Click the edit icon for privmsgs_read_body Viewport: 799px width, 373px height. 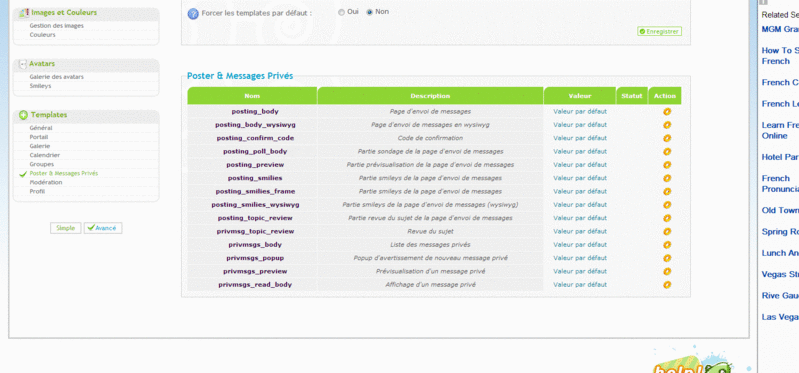667,284
